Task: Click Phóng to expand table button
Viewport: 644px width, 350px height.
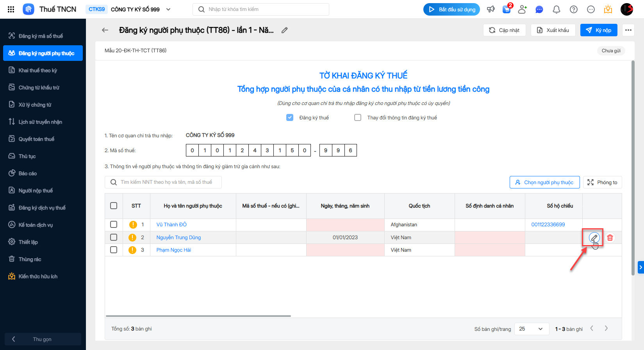Action: pos(603,182)
